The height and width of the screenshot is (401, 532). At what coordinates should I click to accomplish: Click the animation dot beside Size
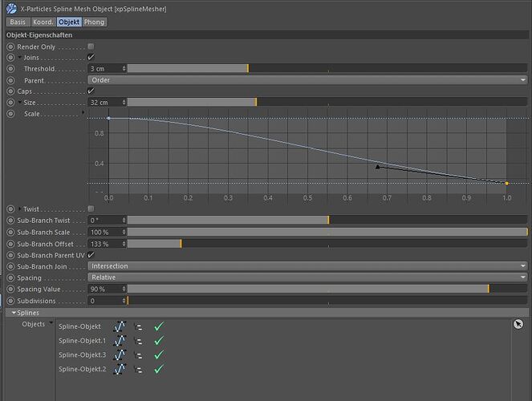[10, 103]
